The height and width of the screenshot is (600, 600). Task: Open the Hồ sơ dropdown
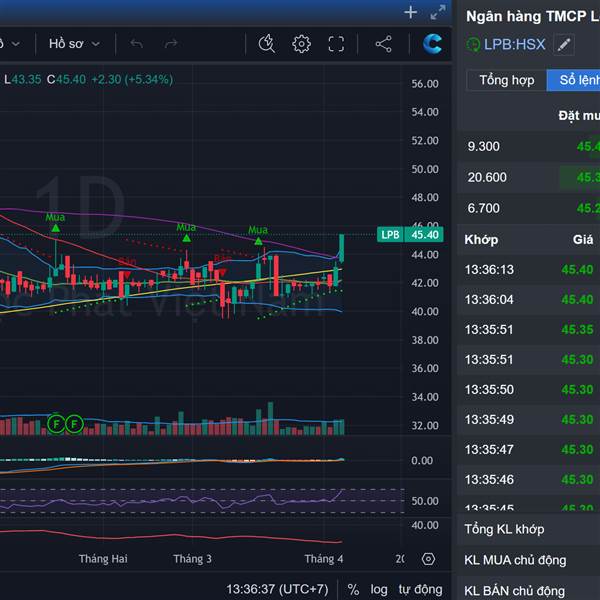click(73, 44)
